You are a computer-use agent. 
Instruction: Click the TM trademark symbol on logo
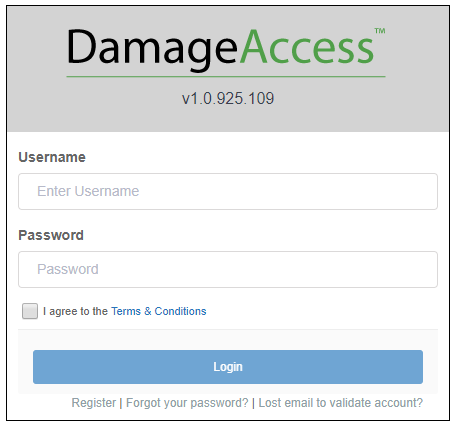tap(380, 31)
